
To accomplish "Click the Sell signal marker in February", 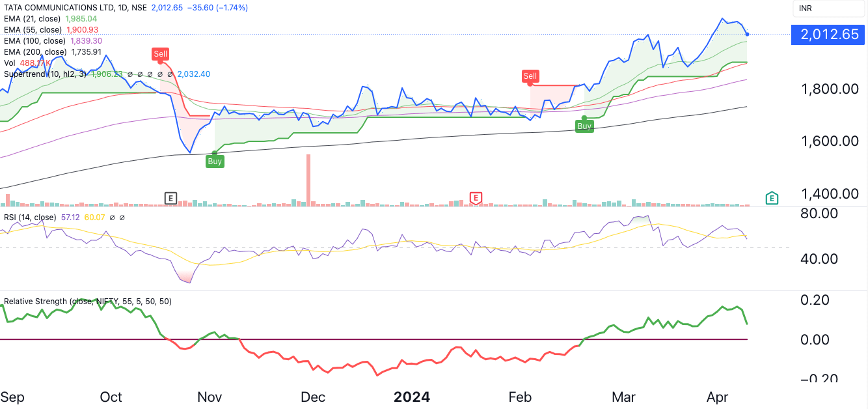I will click(x=530, y=76).
